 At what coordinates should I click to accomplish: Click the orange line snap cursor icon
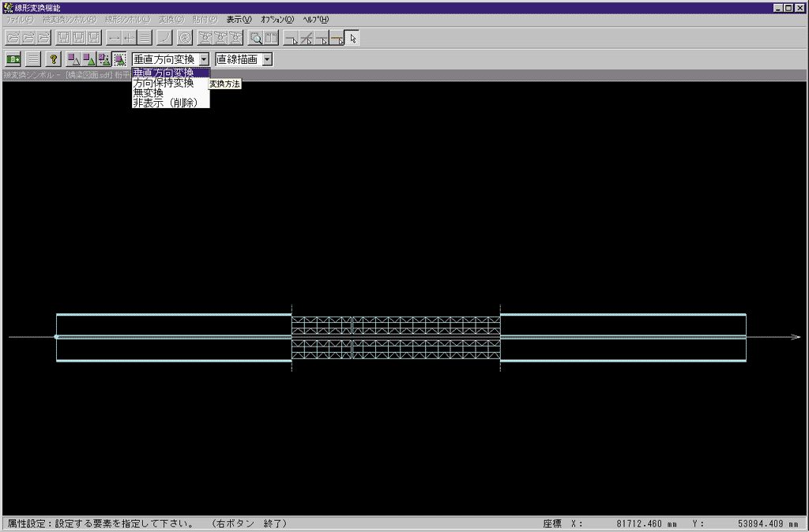click(337, 38)
